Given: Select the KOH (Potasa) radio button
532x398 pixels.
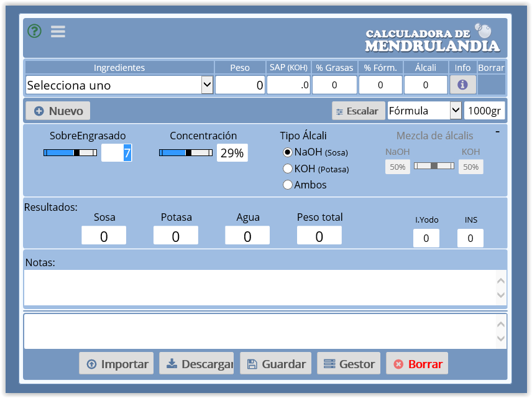Looking at the screenshot, I should coord(287,169).
